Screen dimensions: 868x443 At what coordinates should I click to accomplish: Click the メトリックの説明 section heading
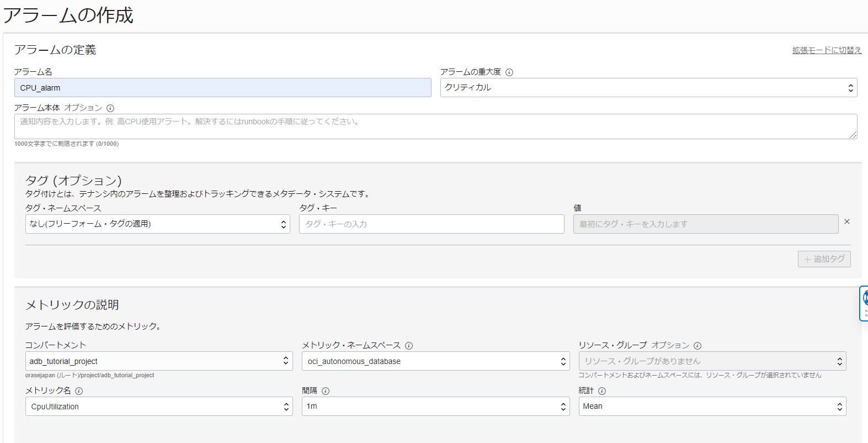click(72, 305)
